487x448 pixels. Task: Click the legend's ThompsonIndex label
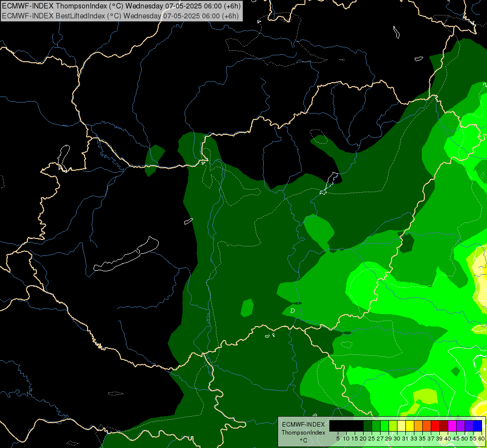coord(303,433)
